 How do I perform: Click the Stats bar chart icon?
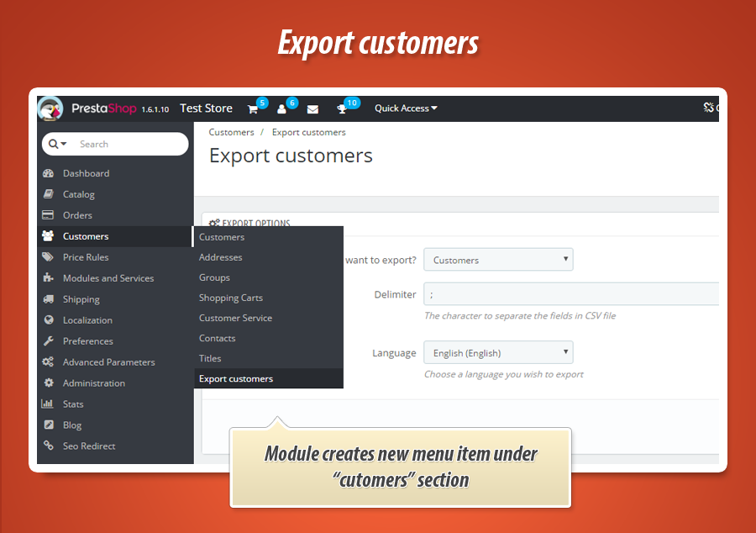[48, 404]
